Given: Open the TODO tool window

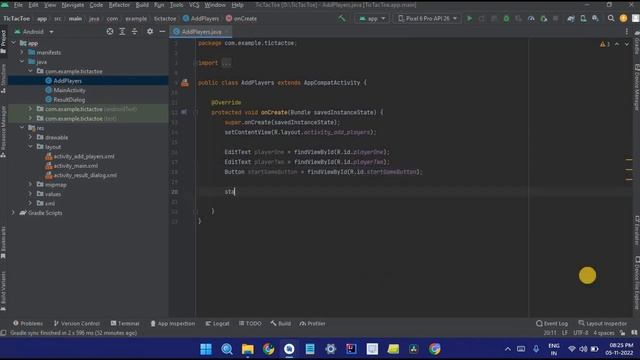Looking at the screenshot, I should pos(250,323).
